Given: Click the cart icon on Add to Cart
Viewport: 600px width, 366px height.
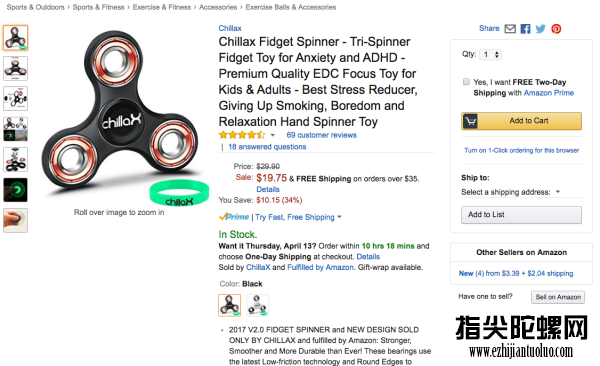Looking at the screenshot, I should (x=470, y=121).
